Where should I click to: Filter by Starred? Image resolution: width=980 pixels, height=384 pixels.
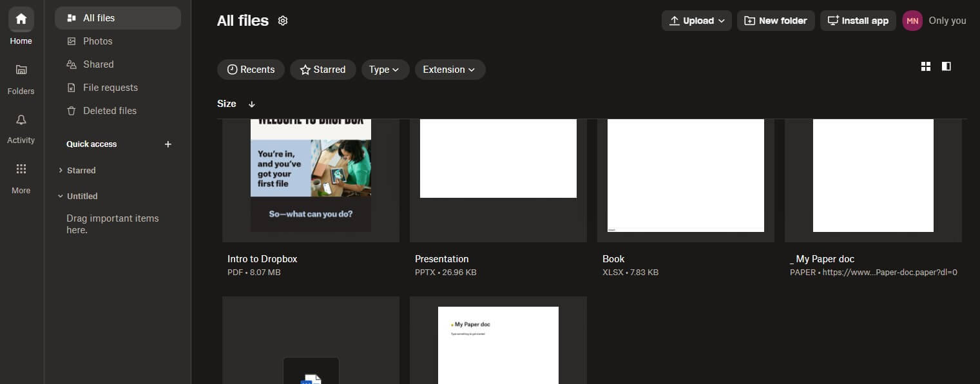pyautogui.click(x=323, y=70)
